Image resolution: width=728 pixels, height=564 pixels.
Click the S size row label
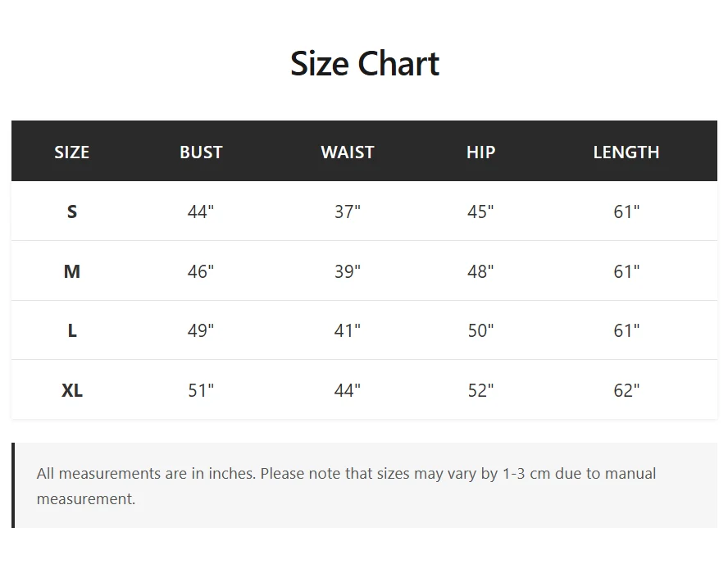coord(72,211)
